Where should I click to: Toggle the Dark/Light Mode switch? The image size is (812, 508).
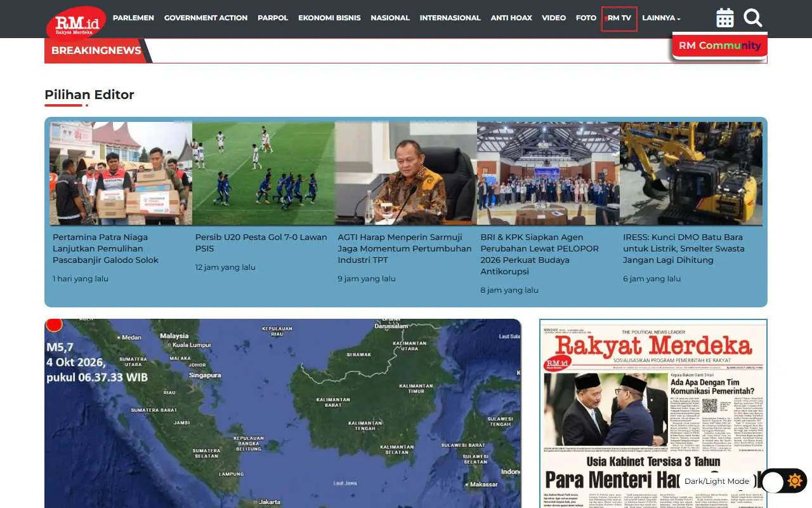pos(783,481)
